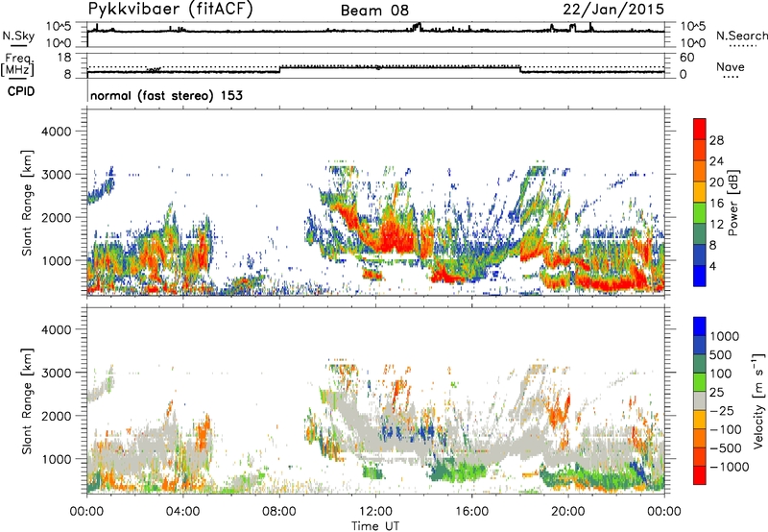
Task: Click the left '10^5' noise axis label
Action: 58,26
